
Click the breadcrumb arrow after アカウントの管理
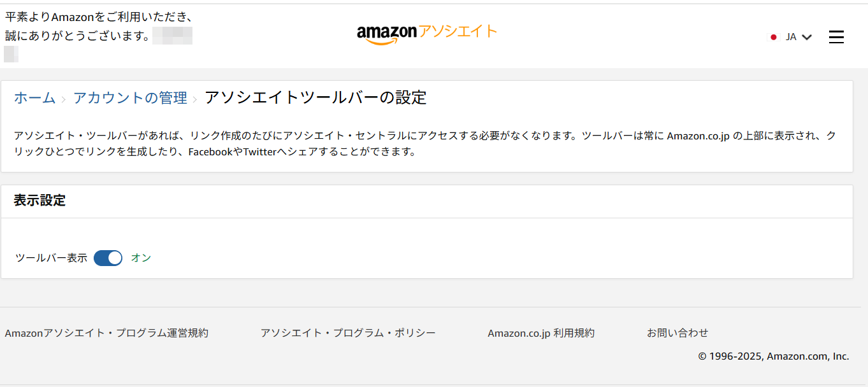tap(195, 99)
